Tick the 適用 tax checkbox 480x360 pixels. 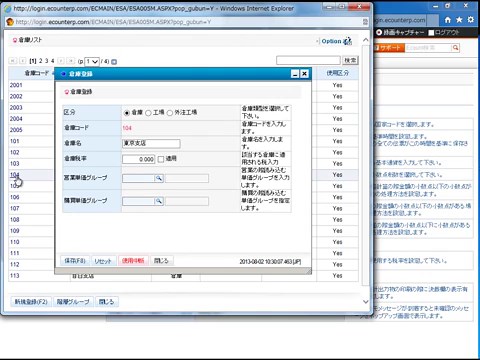161,159
